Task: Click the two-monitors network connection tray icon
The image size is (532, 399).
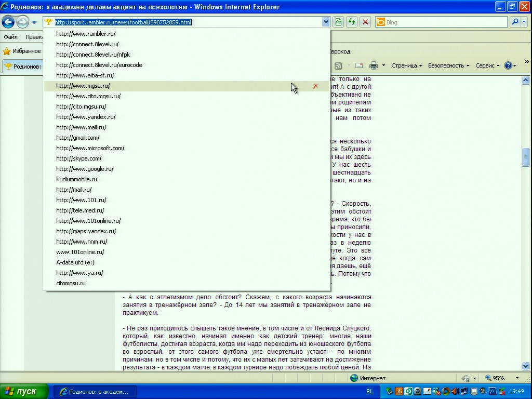Action: coord(464,392)
